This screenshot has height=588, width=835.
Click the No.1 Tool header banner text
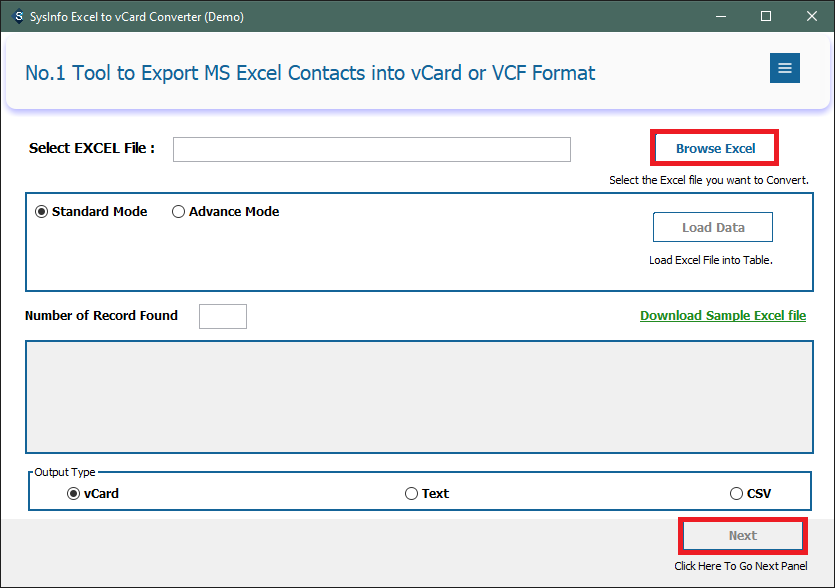click(310, 73)
